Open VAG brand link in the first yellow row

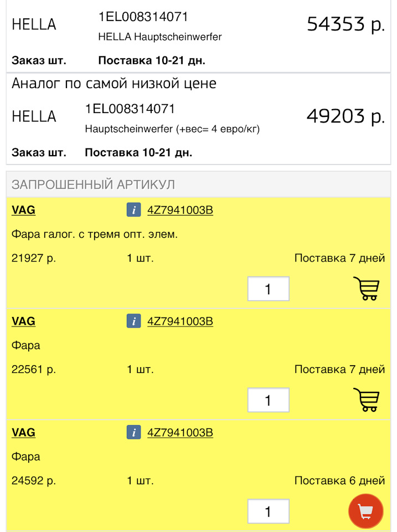(x=23, y=210)
